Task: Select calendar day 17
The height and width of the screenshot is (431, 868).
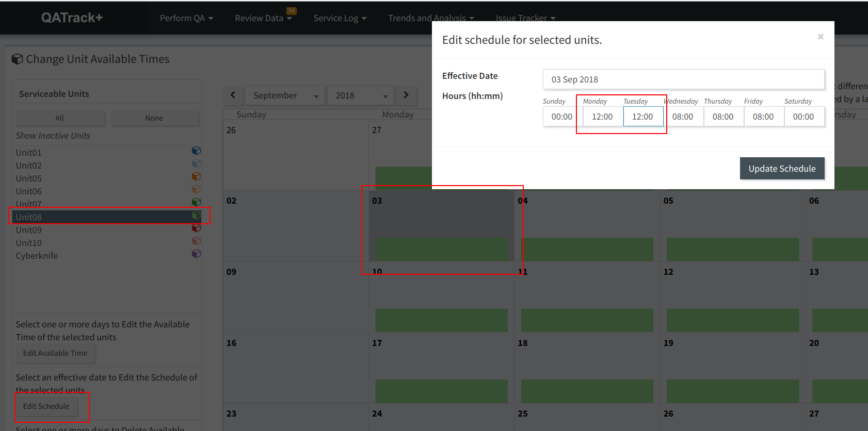Action: [x=441, y=368]
